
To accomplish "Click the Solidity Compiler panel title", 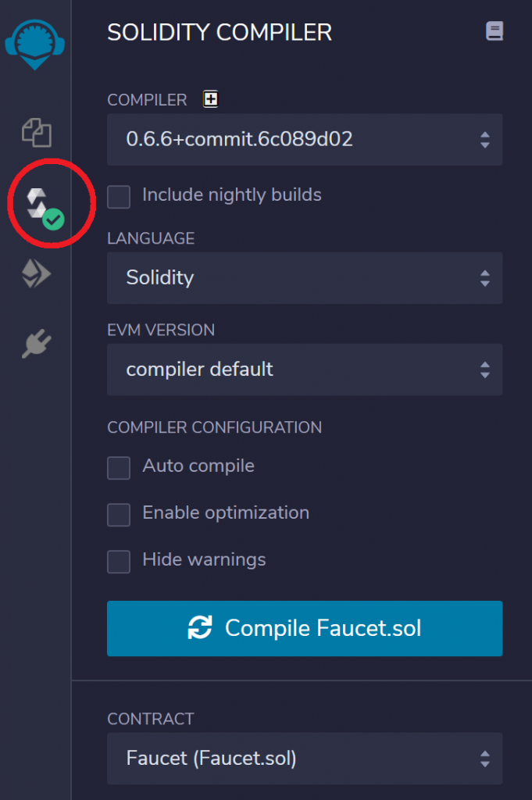I will click(220, 33).
